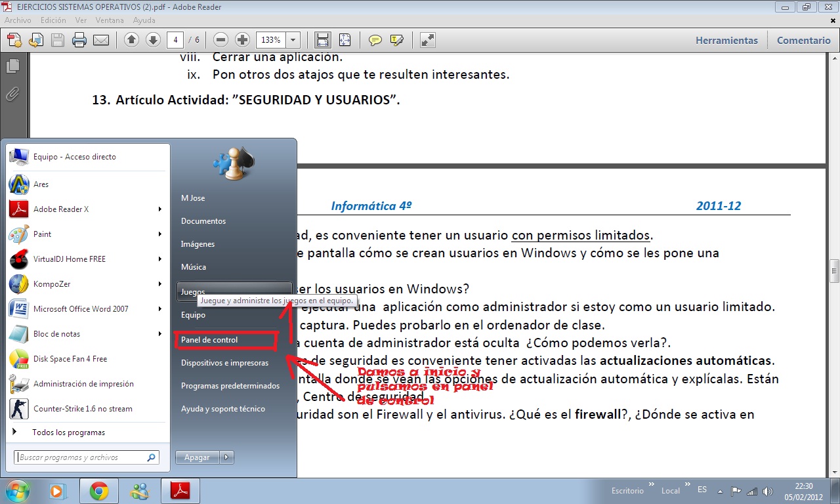Select the highlight text tool

(396, 40)
